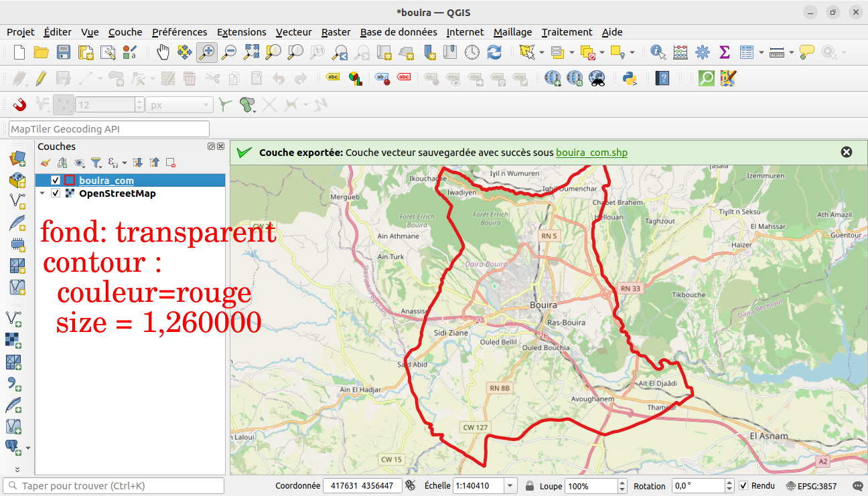
Task: Open project using the folder icon
Action: (x=42, y=52)
